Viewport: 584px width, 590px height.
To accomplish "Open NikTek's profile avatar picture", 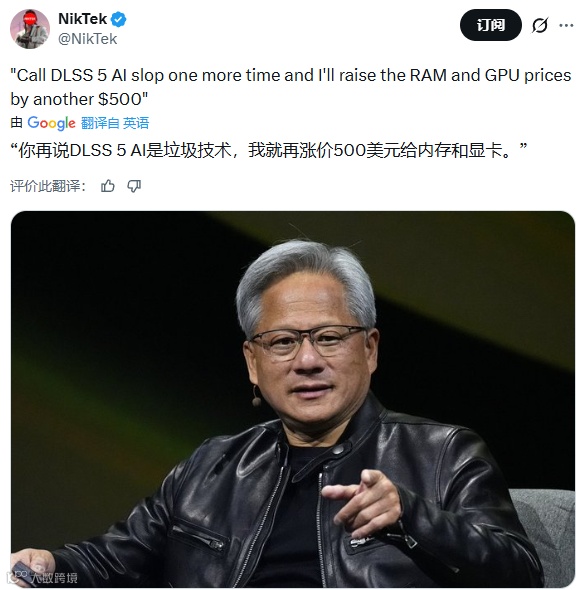I will (30, 29).
